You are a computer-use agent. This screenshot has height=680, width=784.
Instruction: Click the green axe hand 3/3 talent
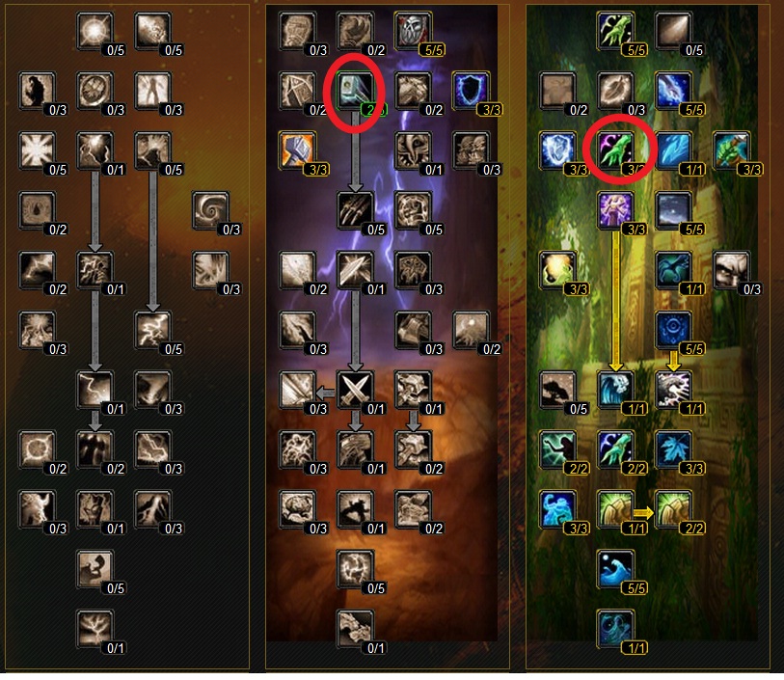tap(731, 150)
